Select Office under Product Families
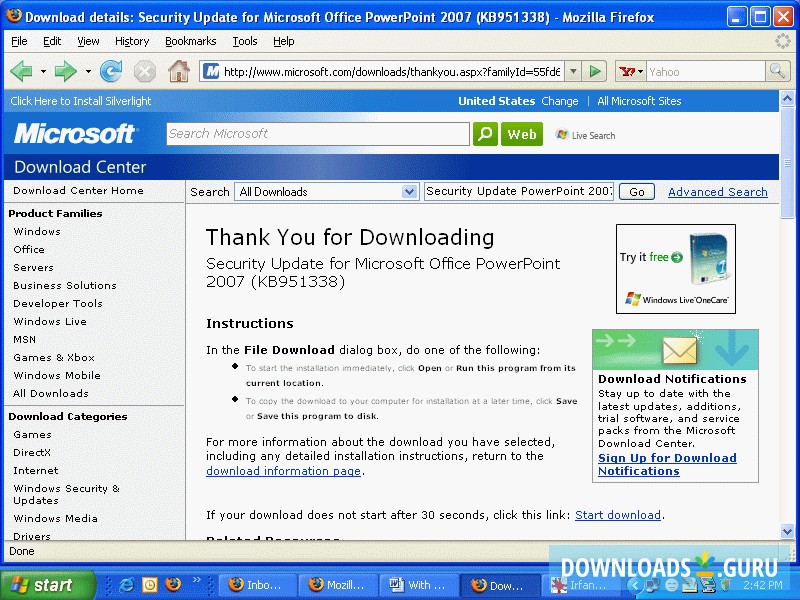 coord(29,249)
